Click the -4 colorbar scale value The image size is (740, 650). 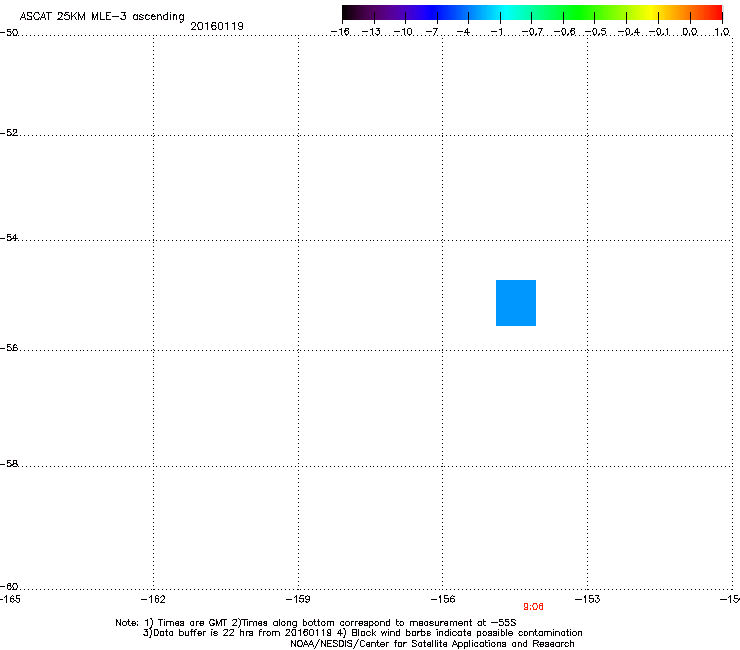(463, 32)
